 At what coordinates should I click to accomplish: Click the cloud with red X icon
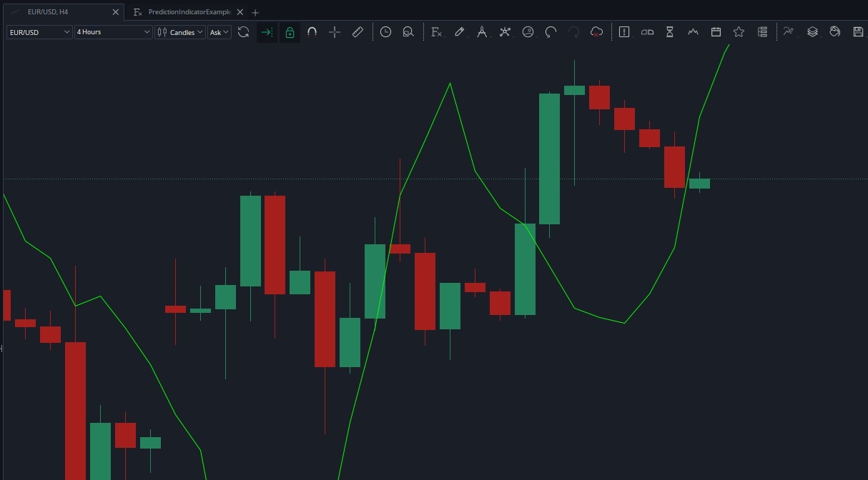click(x=596, y=32)
